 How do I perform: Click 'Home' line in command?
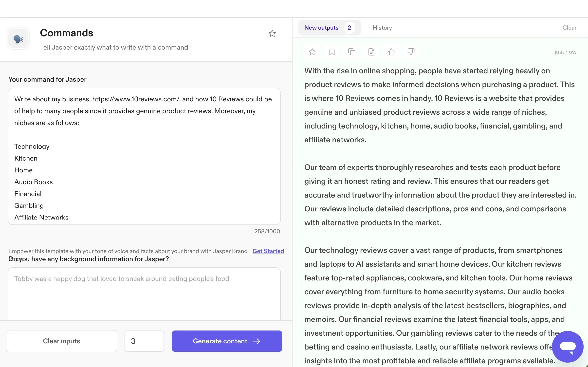[x=23, y=170]
